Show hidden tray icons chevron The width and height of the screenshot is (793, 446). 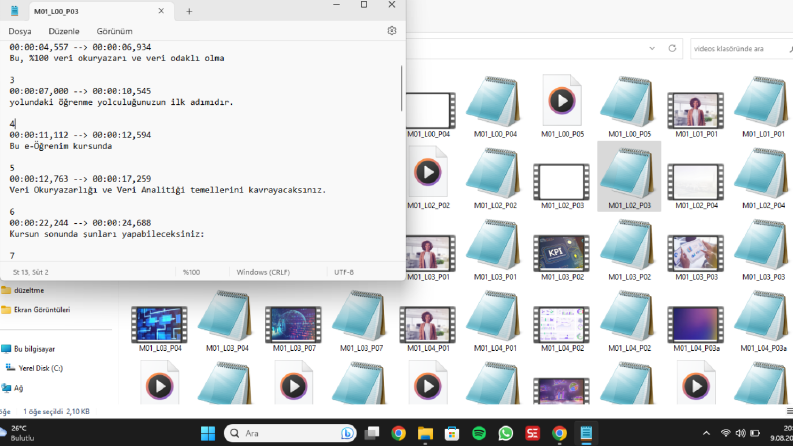point(707,433)
